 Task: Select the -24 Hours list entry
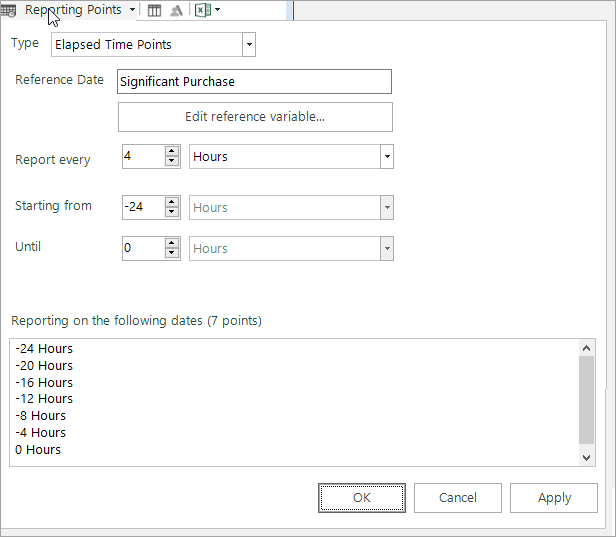pos(44,348)
